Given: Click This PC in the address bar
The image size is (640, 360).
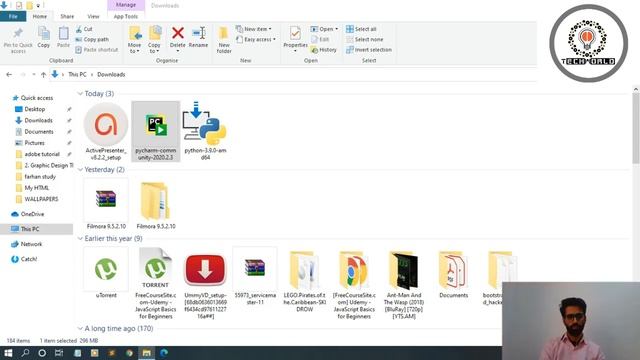Looking at the screenshot, I should pyautogui.click(x=77, y=75).
